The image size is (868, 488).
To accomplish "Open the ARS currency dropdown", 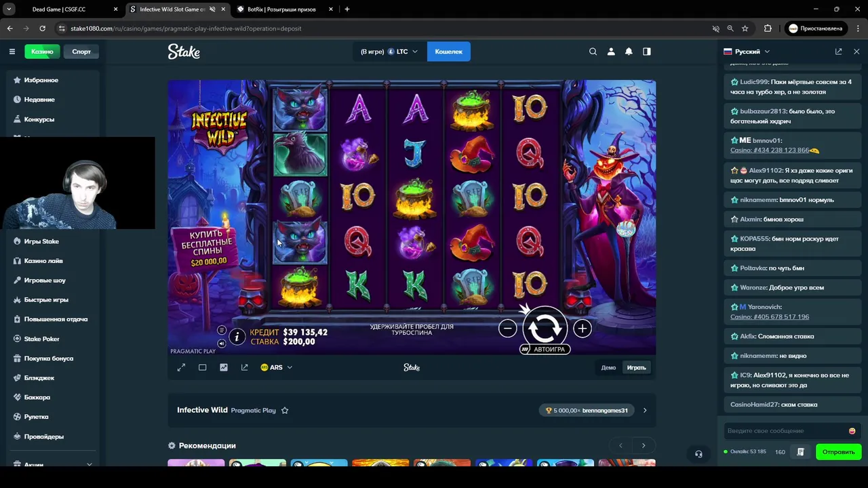I will [277, 367].
